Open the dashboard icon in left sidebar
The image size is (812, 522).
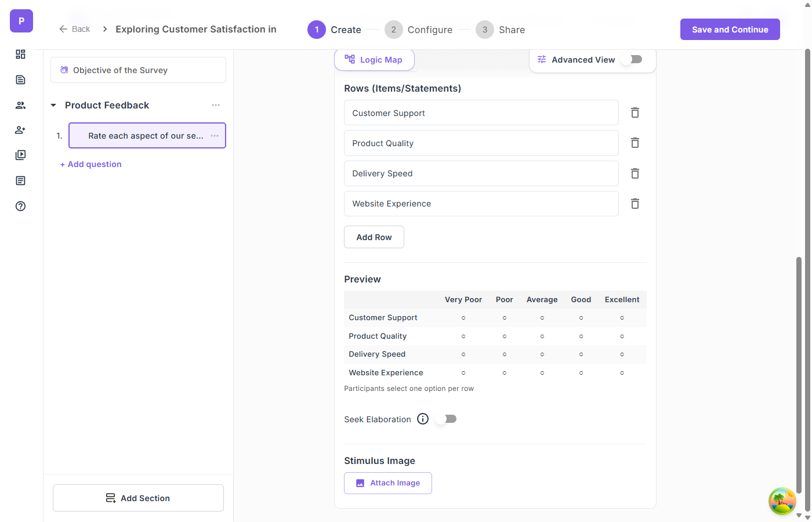(21, 54)
